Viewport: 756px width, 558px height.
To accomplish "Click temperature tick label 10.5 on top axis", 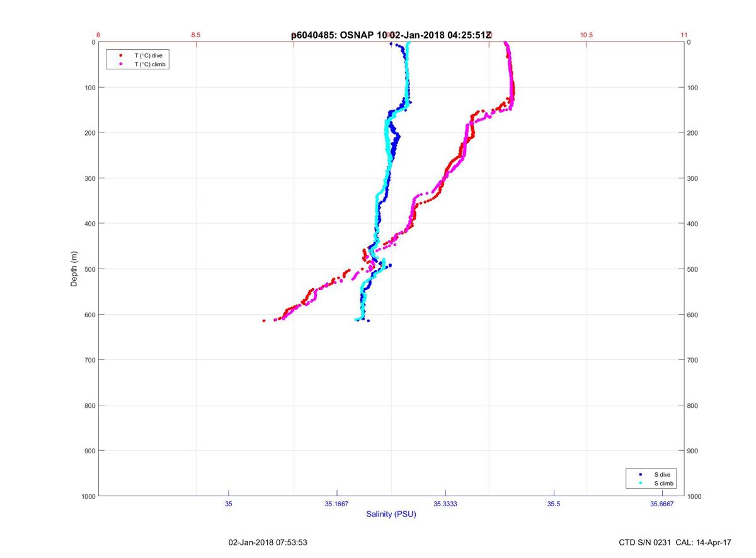I will pyautogui.click(x=587, y=35).
